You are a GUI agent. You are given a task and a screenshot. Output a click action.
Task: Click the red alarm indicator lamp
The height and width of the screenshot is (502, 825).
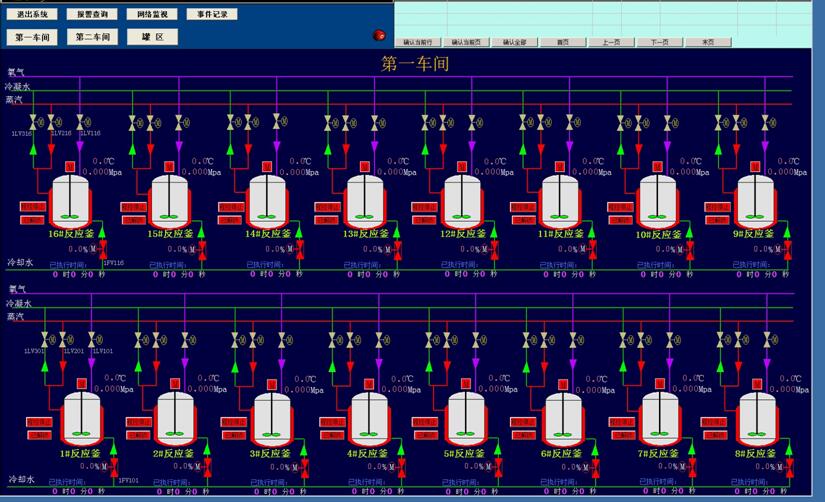click(x=379, y=35)
